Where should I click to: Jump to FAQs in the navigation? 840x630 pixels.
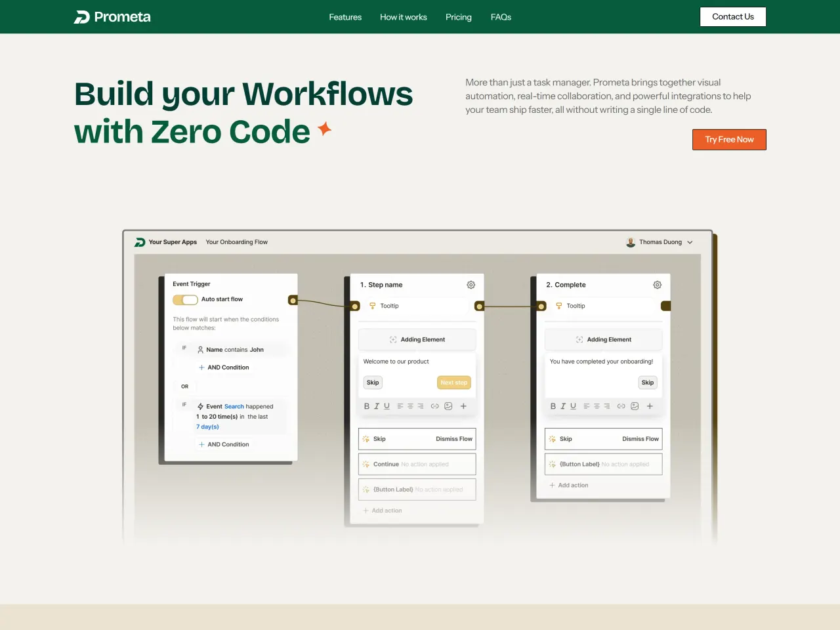(501, 17)
